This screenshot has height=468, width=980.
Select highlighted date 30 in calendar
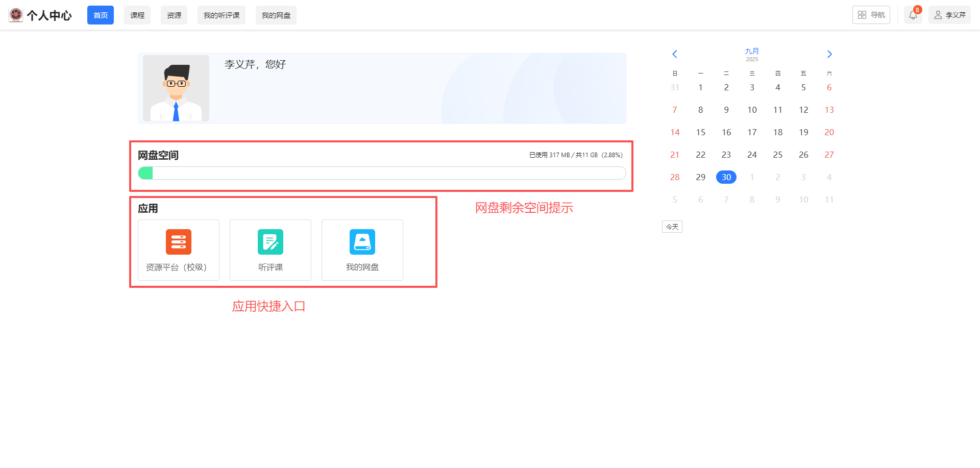pyautogui.click(x=726, y=177)
